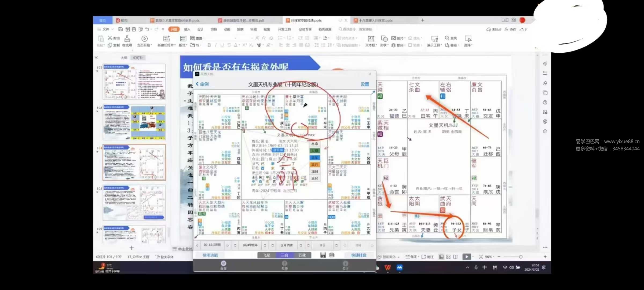Click the printer icon in 文墨天机 window

click(x=332, y=255)
